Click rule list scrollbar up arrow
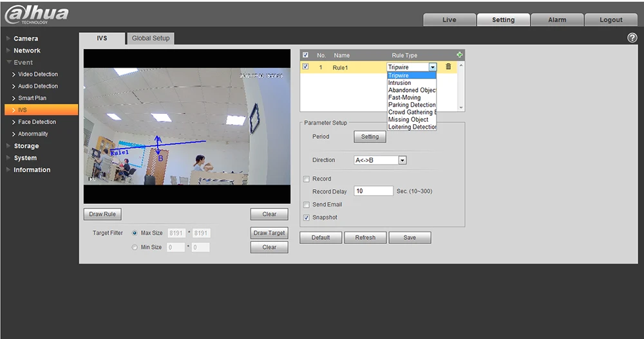 pyautogui.click(x=461, y=65)
